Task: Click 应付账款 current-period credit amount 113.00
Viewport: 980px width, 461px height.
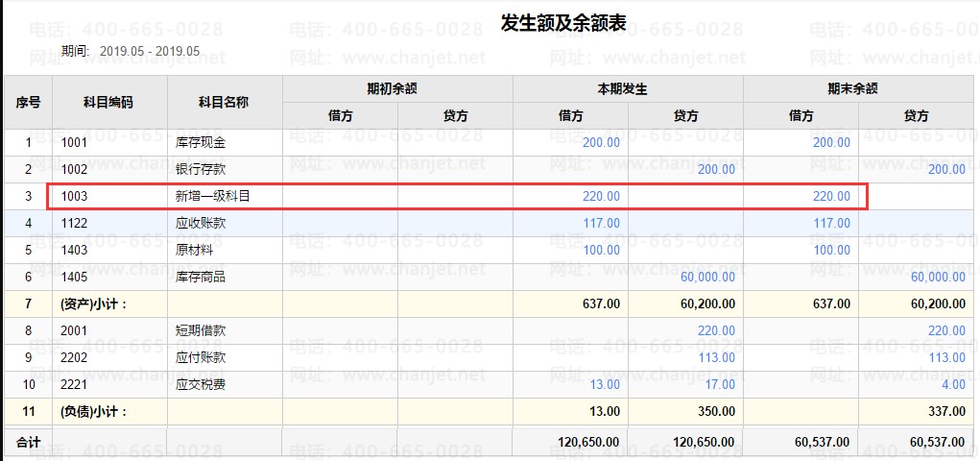Action: pyautogui.click(x=716, y=357)
